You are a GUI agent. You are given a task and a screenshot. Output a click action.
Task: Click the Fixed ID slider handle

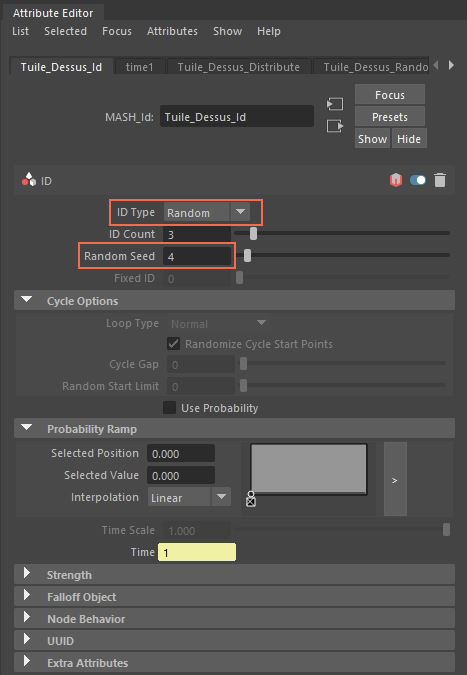[239, 278]
